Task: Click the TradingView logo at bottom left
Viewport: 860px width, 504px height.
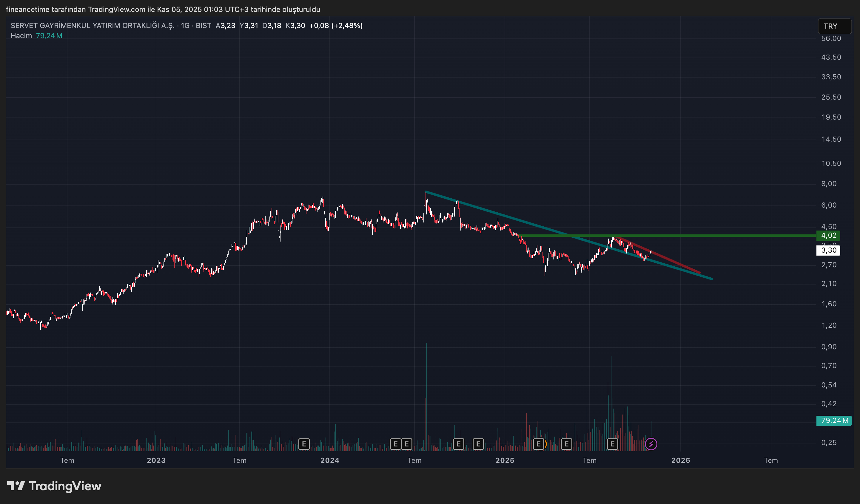Action: (54, 486)
